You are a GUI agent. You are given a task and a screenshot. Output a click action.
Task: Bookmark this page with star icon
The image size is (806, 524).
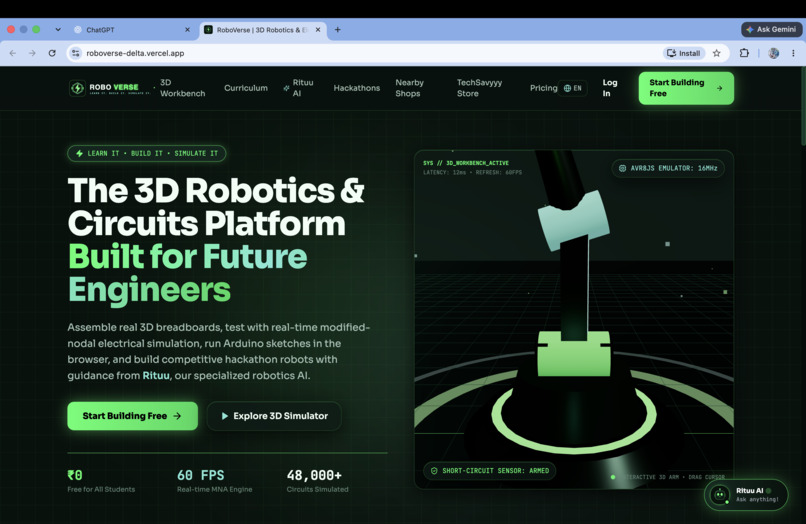point(717,53)
